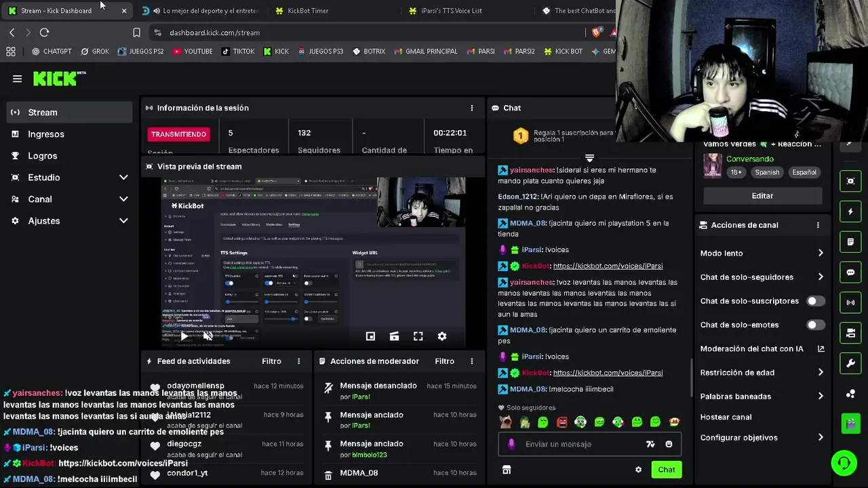Click the green support headset button
The width and height of the screenshot is (868, 488).
[844, 464]
